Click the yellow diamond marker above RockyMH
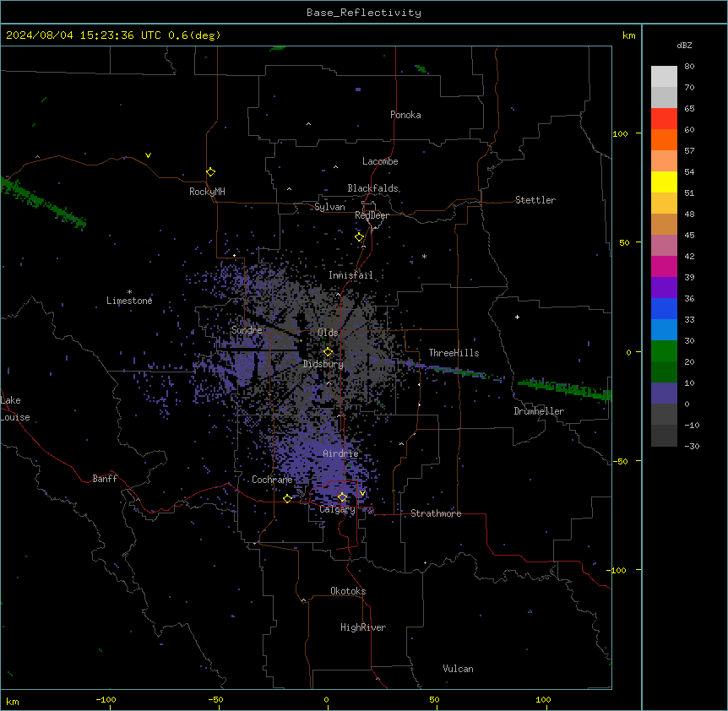 click(211, 172)
